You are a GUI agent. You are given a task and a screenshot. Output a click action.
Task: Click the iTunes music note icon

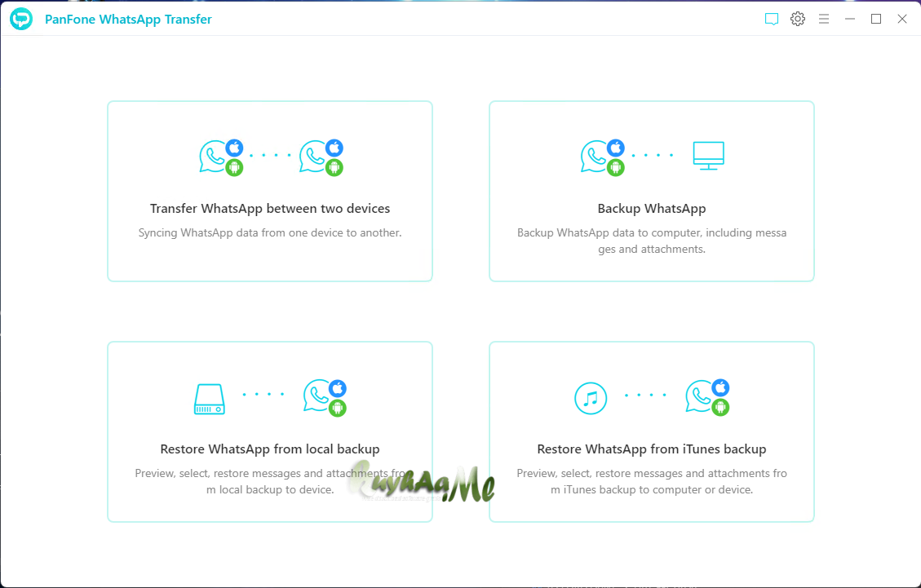(x=591, y=398)
